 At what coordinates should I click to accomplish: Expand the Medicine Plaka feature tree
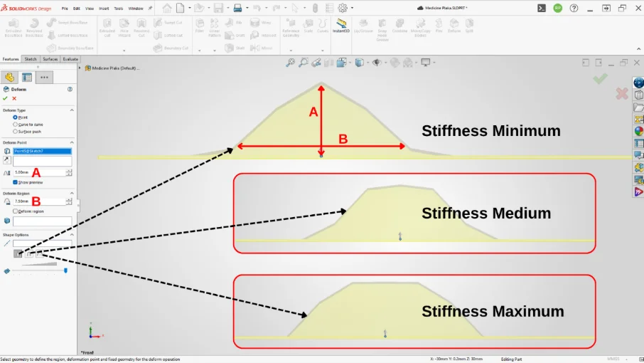(x=80, y=68)
